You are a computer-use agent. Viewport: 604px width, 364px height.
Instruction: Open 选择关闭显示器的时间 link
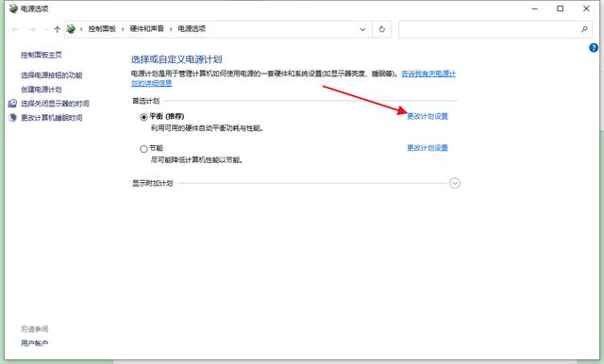55,104
